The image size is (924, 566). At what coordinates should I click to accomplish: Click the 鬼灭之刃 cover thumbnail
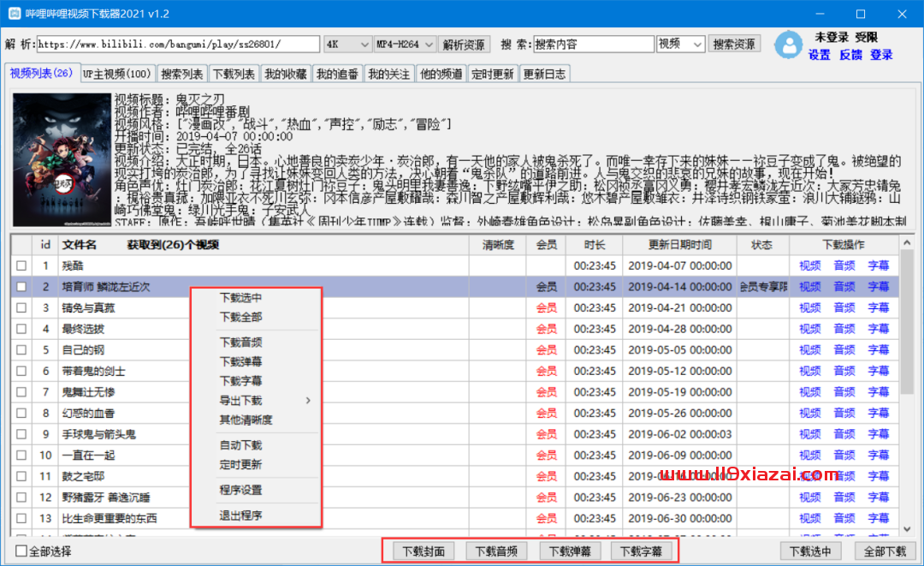(x=62, y=160)
